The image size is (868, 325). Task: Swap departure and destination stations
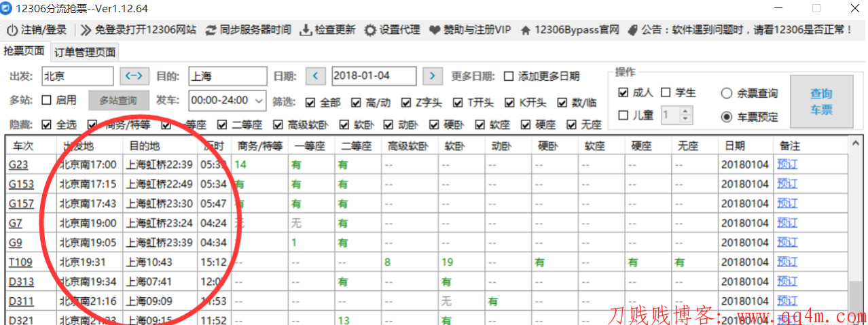pos(134,75)
